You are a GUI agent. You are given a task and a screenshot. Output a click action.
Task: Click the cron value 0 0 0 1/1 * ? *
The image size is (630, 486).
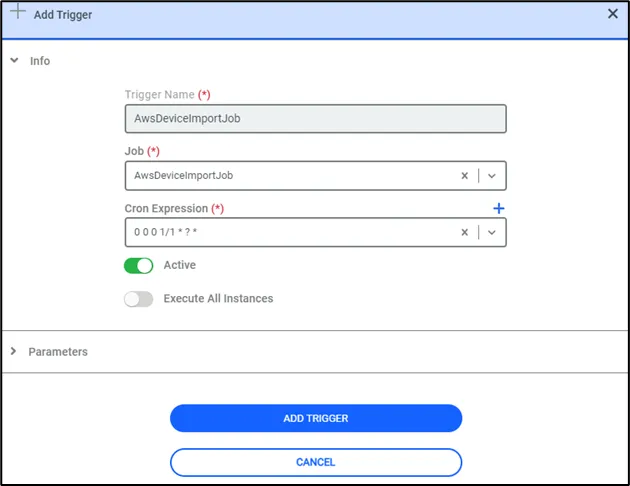[166, 232]
